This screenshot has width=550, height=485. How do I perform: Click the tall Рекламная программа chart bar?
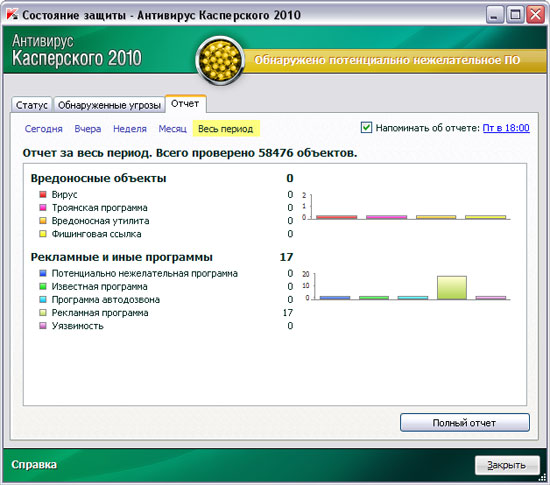(452, 288)
